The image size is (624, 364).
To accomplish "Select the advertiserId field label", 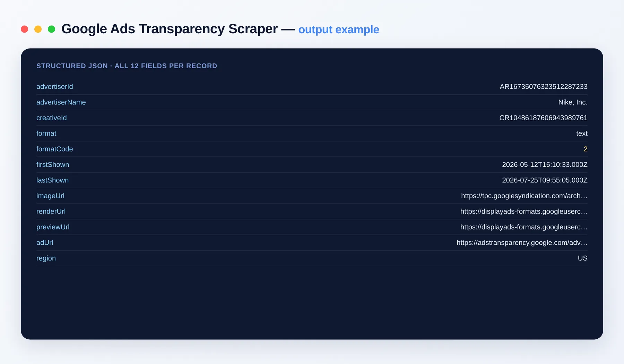I will tap(55, 87).
